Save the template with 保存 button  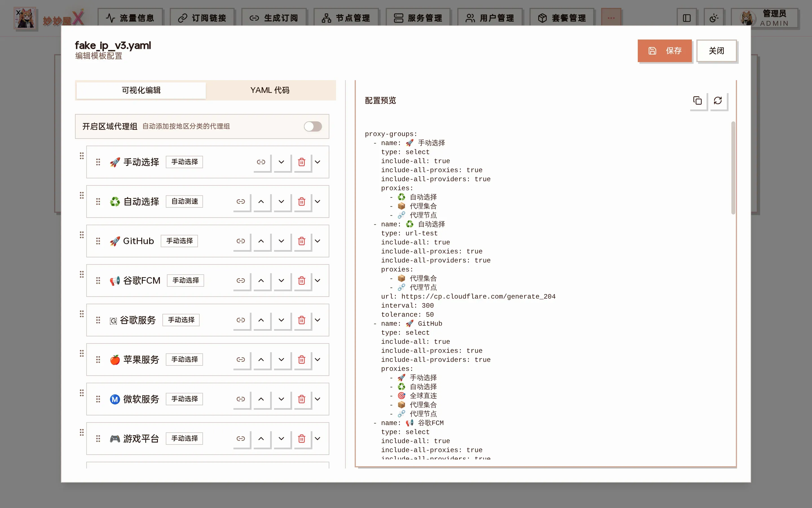[x=664, y=51]
